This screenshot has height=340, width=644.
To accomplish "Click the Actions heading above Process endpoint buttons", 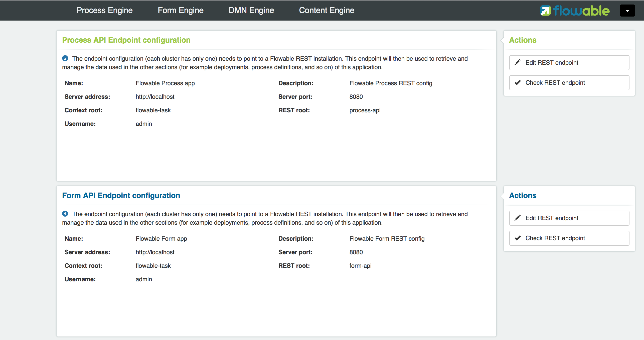I will click(523, 40).
